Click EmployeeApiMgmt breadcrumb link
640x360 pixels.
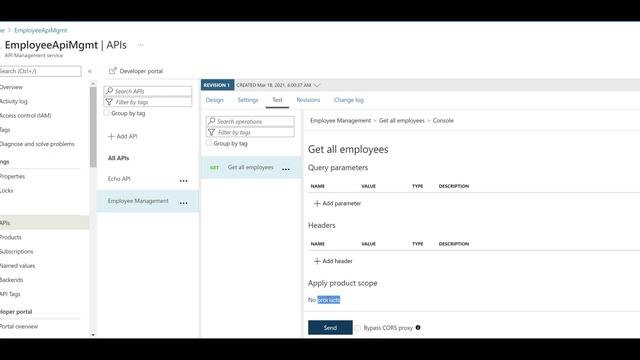pyautogui.click(x=40, y=30)
